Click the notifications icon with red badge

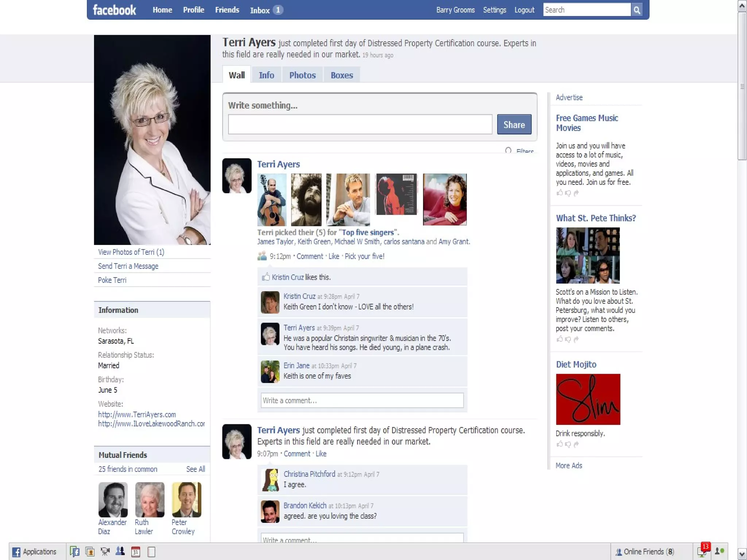point(703,551)
